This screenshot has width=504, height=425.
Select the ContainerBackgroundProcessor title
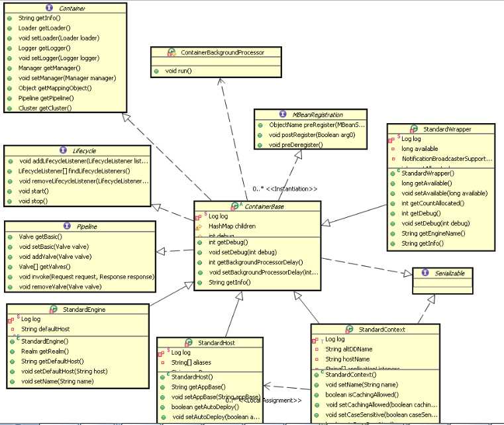[223, 52]
